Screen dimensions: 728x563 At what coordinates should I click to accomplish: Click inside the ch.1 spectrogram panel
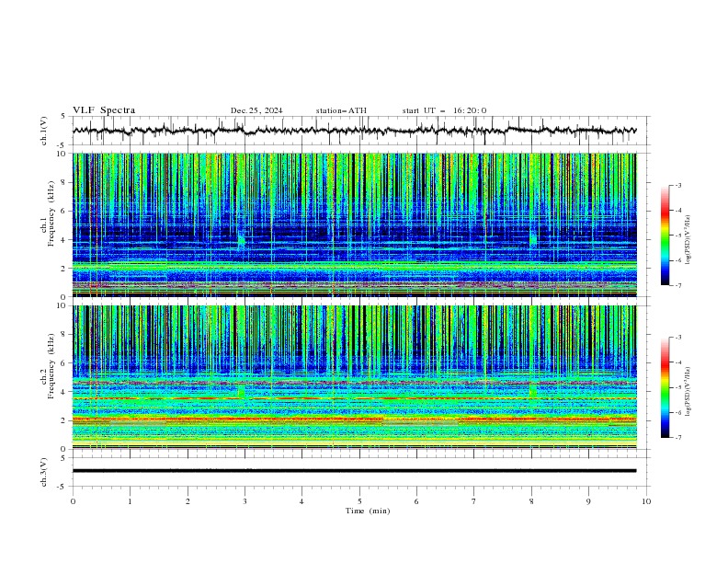(354, 224)
